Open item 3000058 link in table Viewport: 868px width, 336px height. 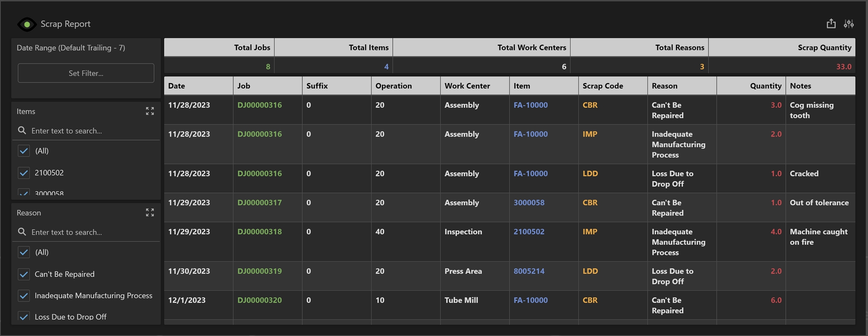(529, 203)
